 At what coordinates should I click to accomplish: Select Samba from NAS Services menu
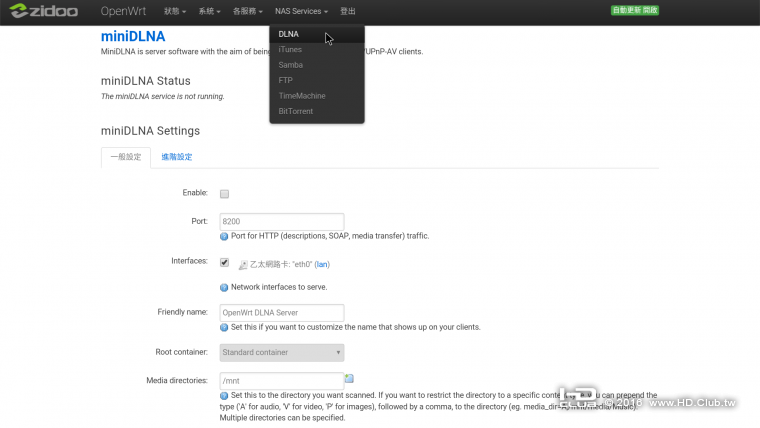317,65
